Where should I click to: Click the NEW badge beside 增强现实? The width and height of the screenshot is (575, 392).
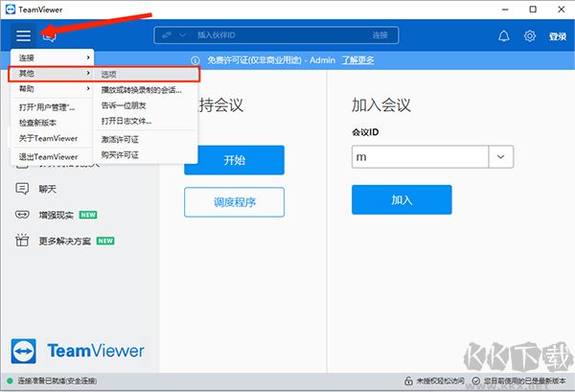pyautogui.click(x=88, y=215)
